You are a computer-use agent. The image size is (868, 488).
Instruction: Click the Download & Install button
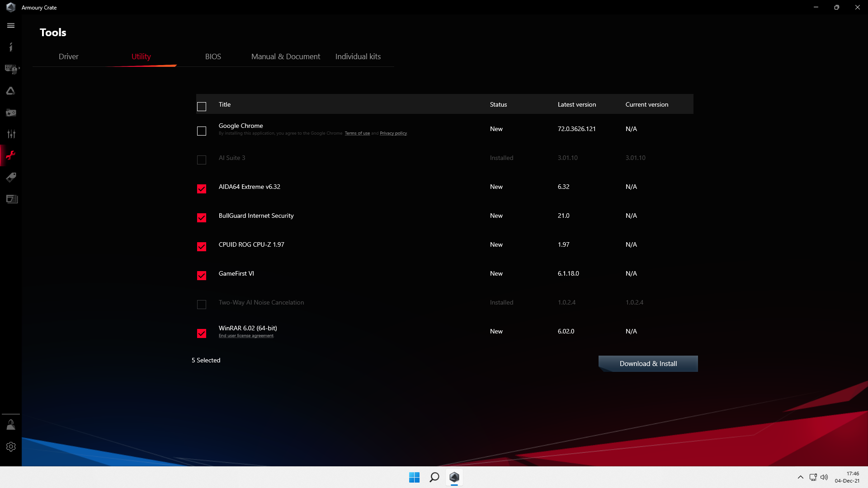tap(648, 364)
